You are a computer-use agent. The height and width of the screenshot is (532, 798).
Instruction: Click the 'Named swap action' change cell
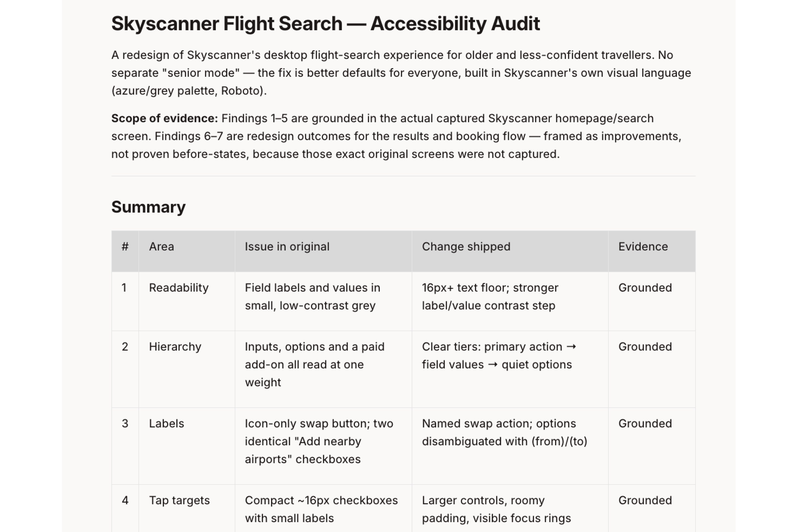(510, 446)
